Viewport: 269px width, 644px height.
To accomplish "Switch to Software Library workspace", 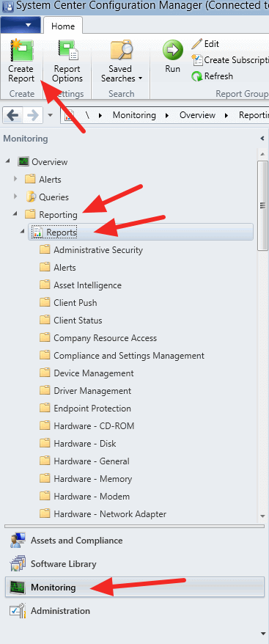I will click(63, 564).
